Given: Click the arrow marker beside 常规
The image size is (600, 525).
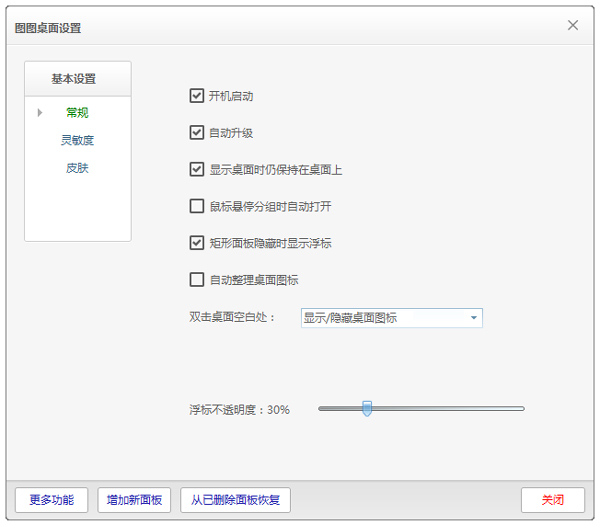Looking at the screenshot, I should pyautogui.click(x=40, y=112).
